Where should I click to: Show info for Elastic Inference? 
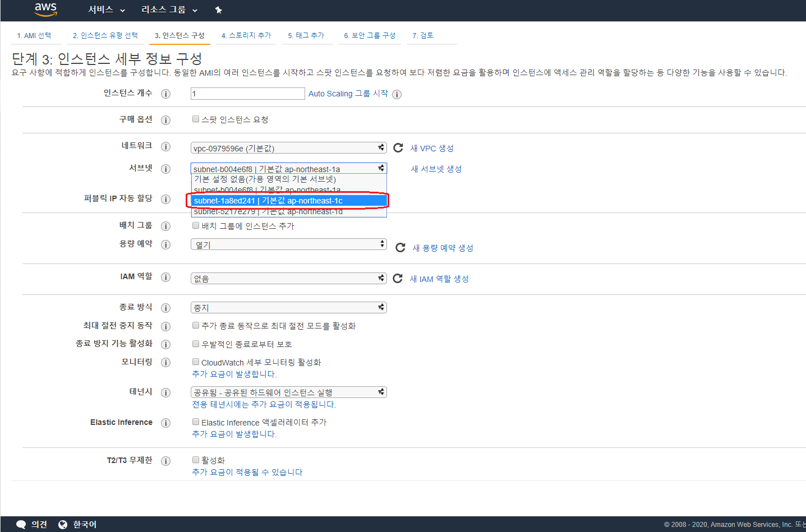[166, 423]
